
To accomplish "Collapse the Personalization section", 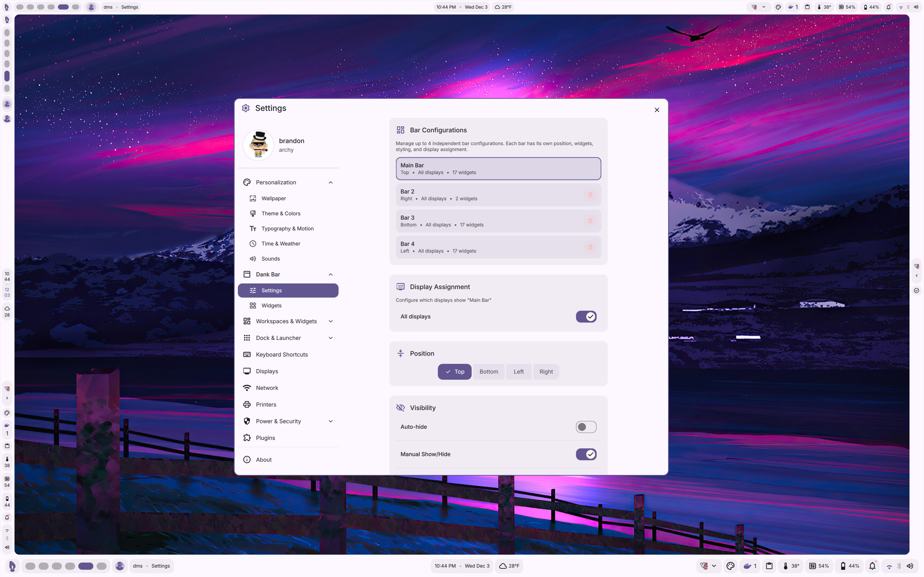I will click(x=331, y=182).
